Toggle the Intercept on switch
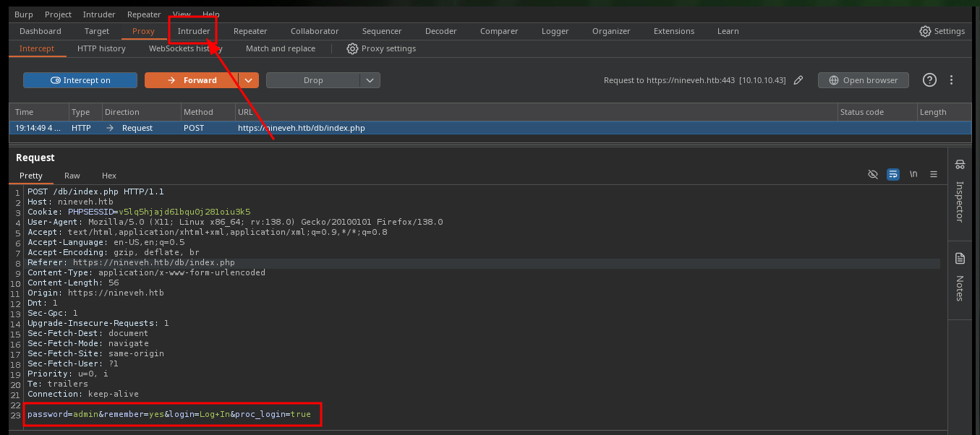Screen dimensions: 980x435 coord(80,80)
